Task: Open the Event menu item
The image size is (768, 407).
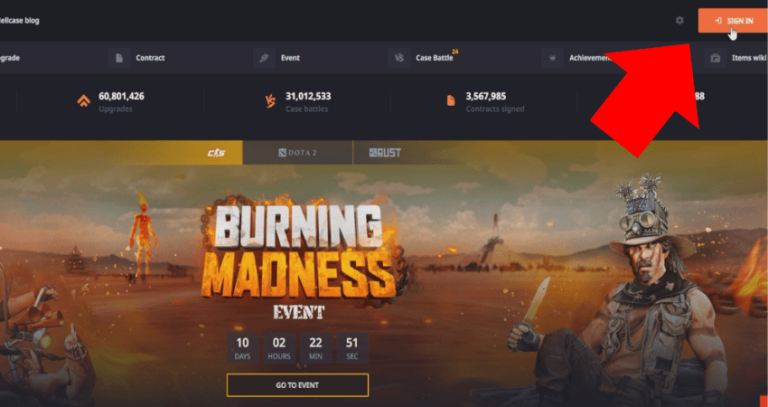Action: tap(290, 58)
